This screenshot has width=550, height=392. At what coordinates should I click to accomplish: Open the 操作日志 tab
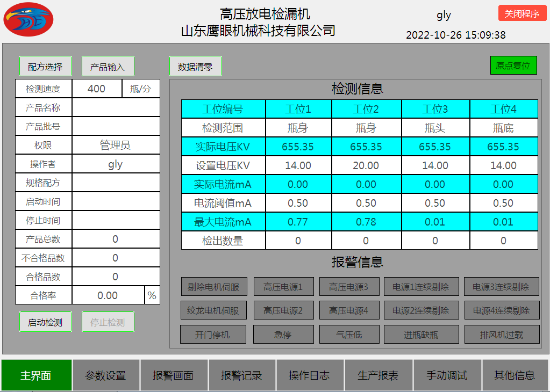click(310, 375)
